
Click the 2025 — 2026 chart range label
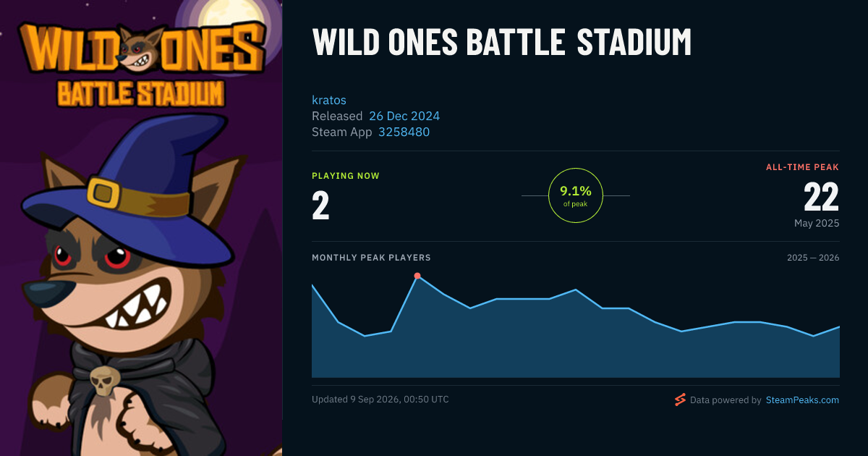click(x=813, y=258)
